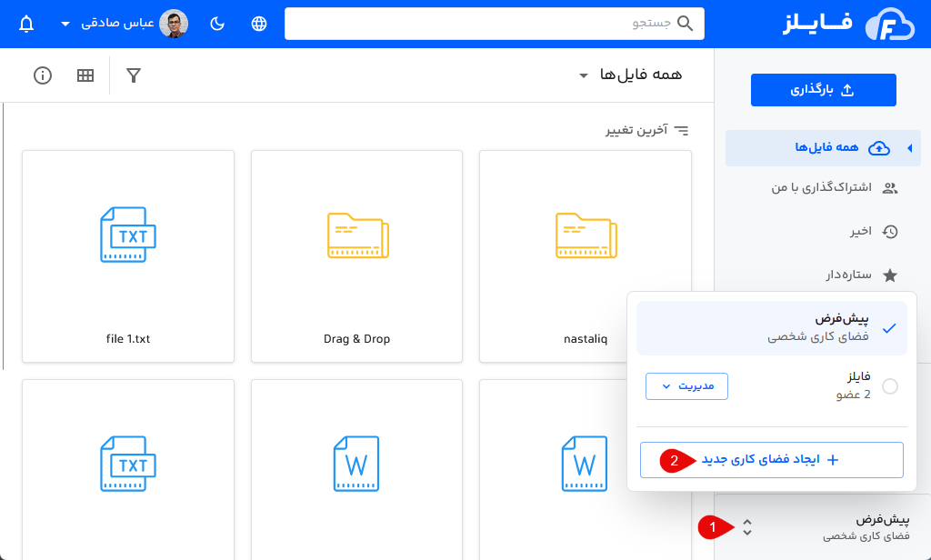Open the filter icon in toolbar
This screenshot has height=560, width=931.
pos(133,75)
